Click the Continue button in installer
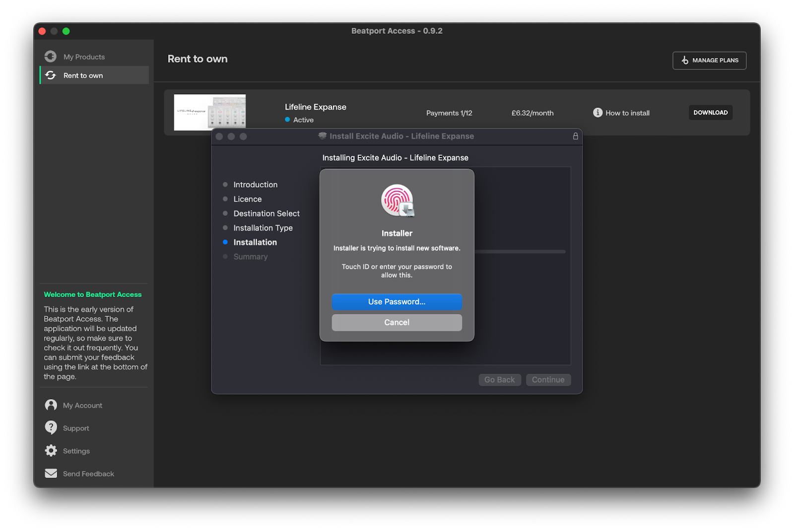Viewport: 794px width, 532px height. 548,380
